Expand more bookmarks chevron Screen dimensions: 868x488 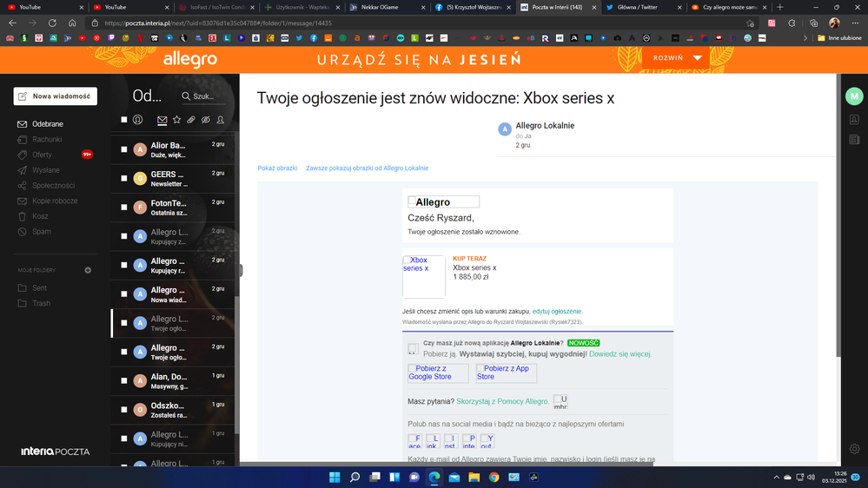[x=805, y=38]
